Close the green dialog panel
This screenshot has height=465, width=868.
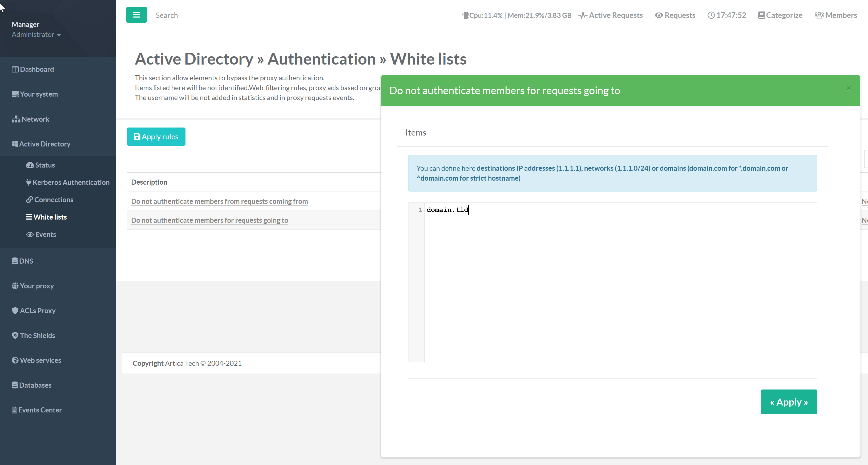point(849,88)
